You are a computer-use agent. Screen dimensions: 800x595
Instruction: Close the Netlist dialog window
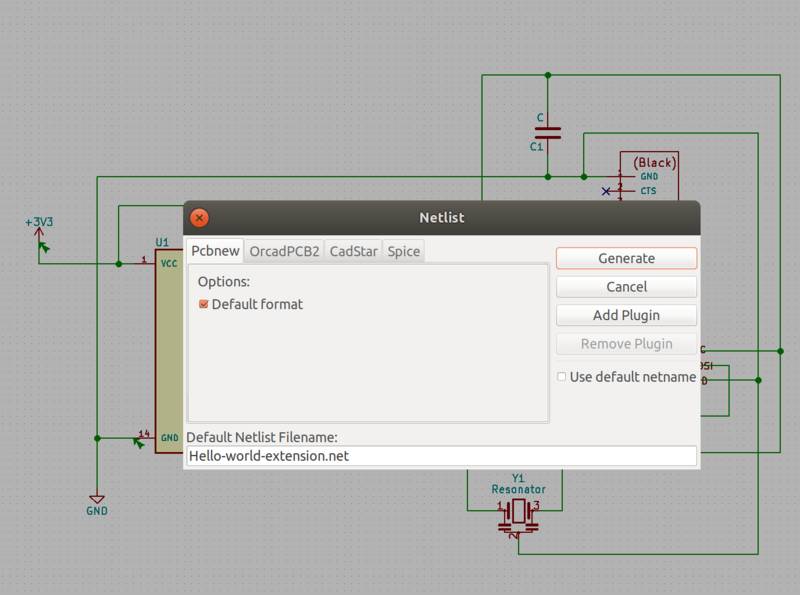coord(199,217)
